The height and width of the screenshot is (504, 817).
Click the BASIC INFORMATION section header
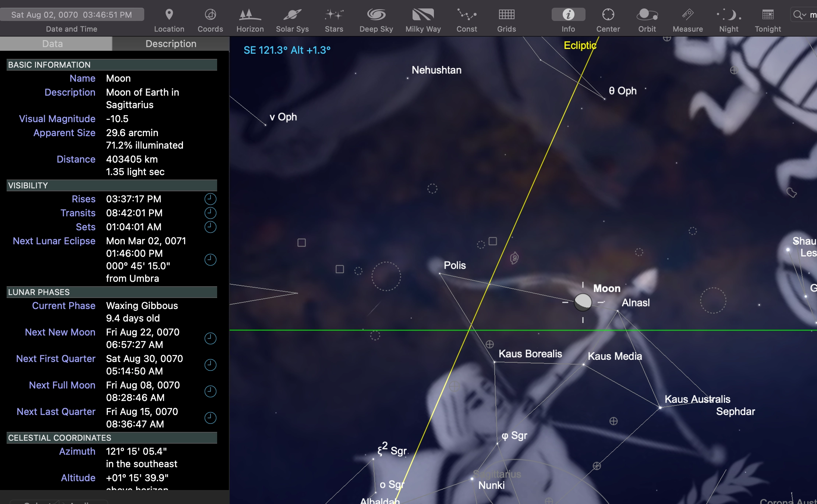click(x=112, y=65)
